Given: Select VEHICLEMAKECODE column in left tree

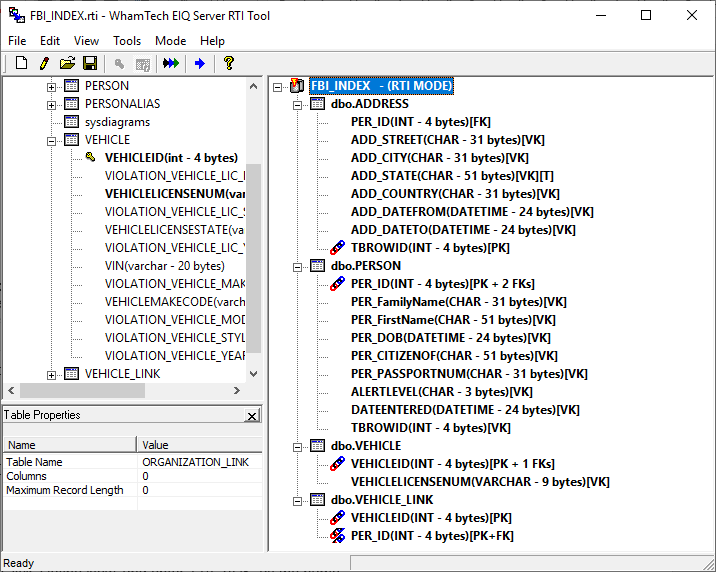Looking at the screenshot, I should tap(174, 302).
